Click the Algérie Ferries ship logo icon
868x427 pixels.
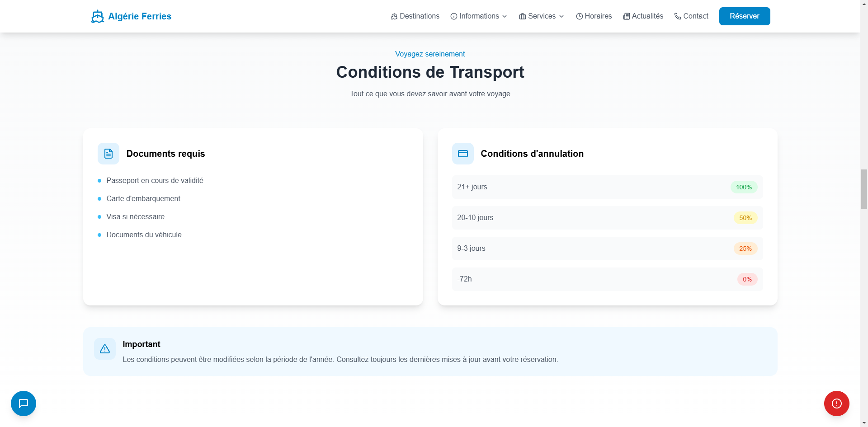click(97, 16)
